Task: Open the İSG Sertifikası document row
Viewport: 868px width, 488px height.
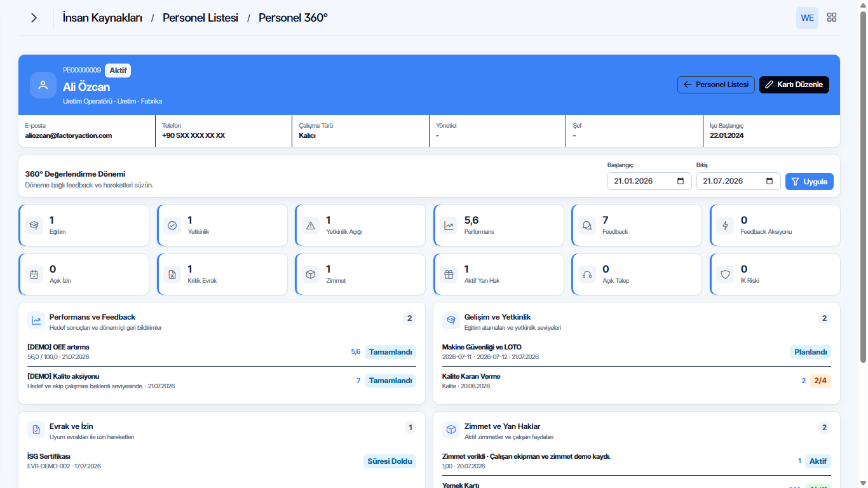Action: point(222,461)
